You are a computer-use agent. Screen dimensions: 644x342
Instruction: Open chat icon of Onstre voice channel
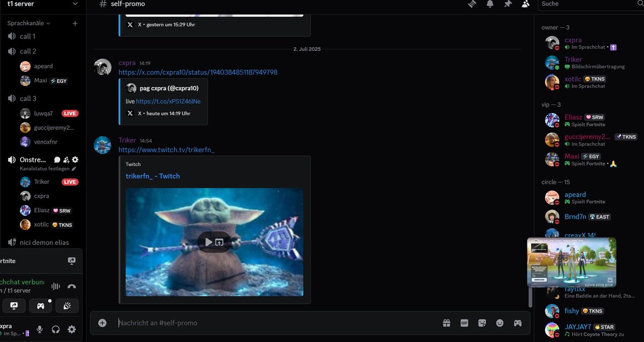coord(57,160)
